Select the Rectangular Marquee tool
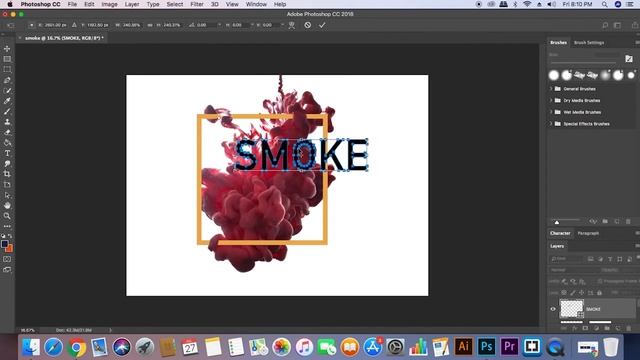Screen dimensions: 640x360 tap(7, 69)
